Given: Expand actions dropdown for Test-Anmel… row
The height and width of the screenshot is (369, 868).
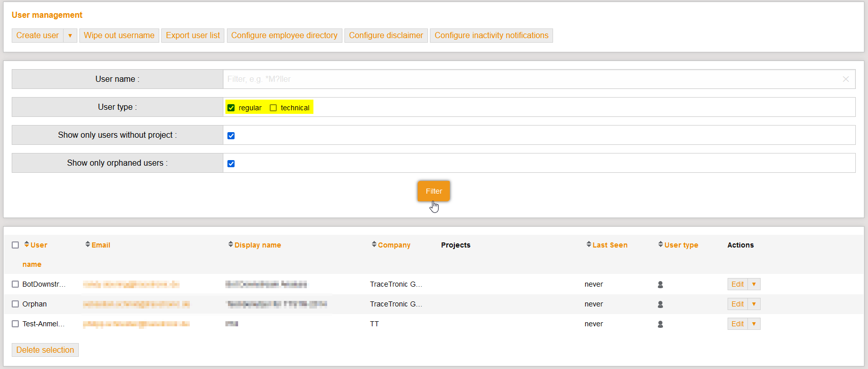Looking at the screenshot, I should [x=754, y=324].
